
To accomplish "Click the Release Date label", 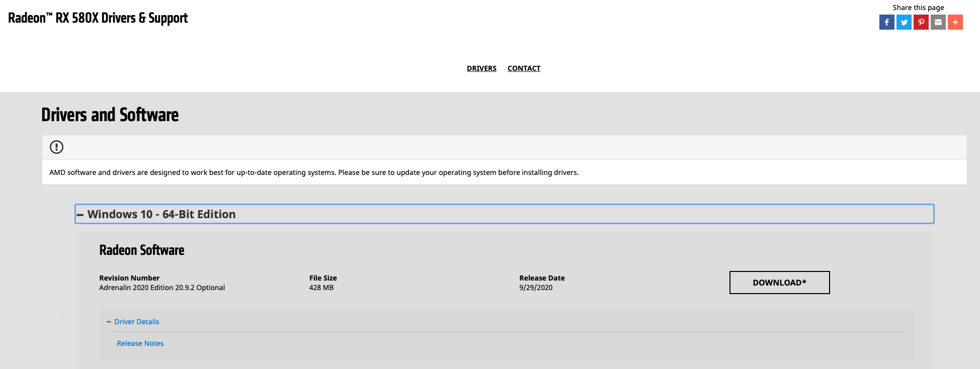I will [x=542, y=278].
